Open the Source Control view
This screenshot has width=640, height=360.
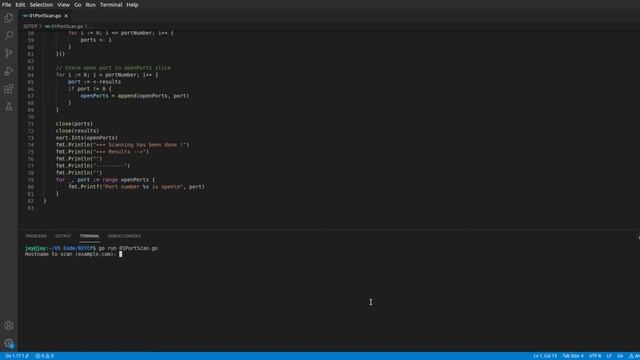click(x=9, y=53)
